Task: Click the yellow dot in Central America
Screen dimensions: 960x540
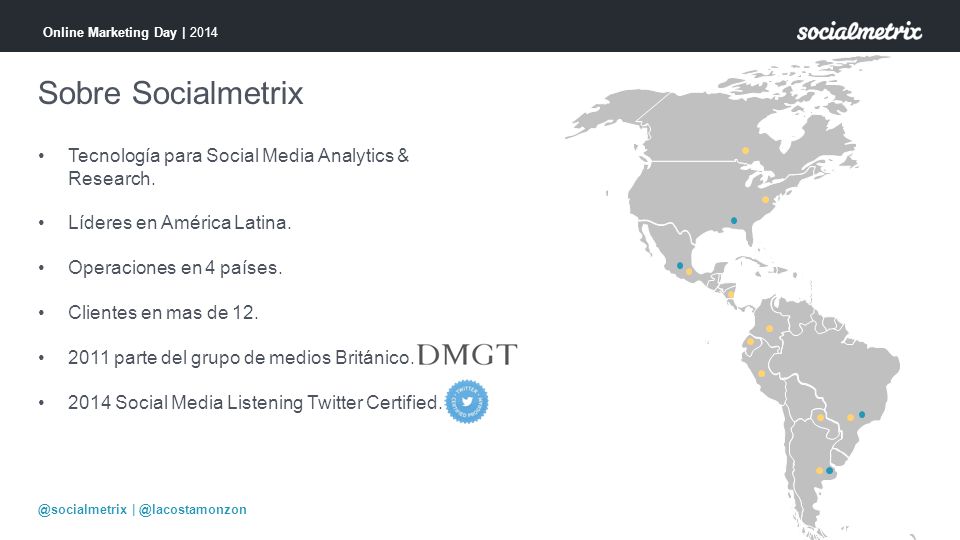Action: pos(730,294)
